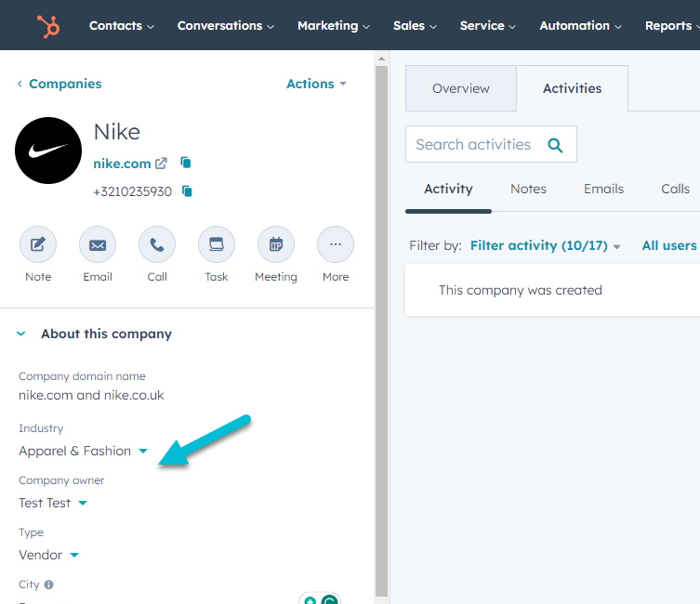Switch to the Calls sub-tab
Screen dimensions: 700x604
(x=675, y=190)
